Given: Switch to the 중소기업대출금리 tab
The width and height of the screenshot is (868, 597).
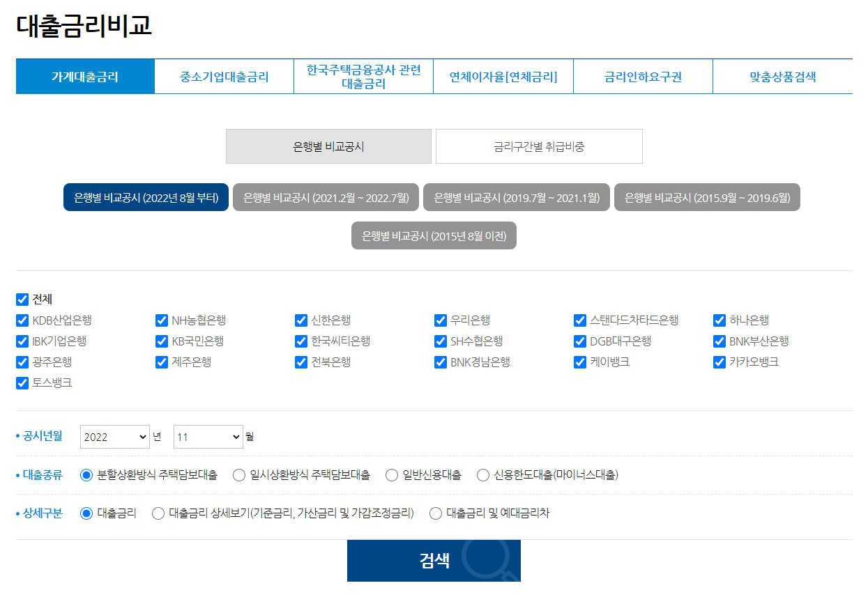Looking at the screenshot, I should (x=224, y=76).
